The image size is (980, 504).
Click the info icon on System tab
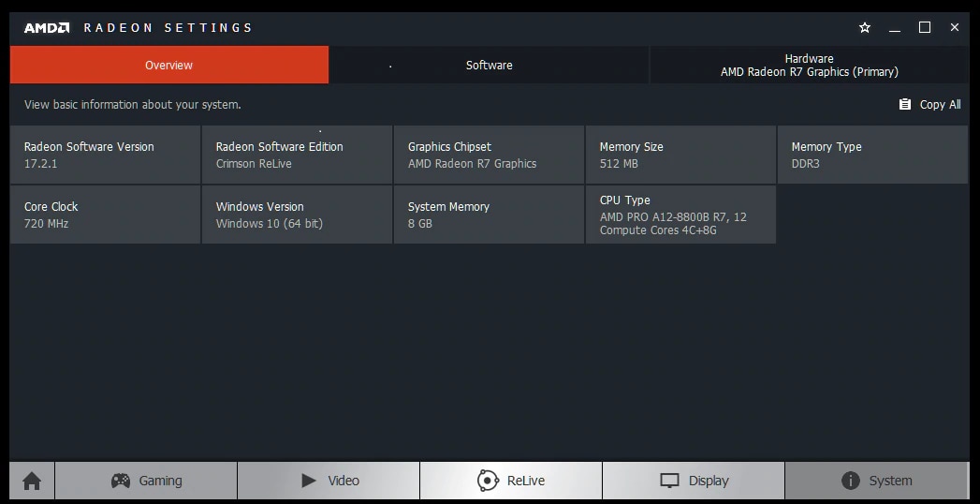tap(851, 481)
